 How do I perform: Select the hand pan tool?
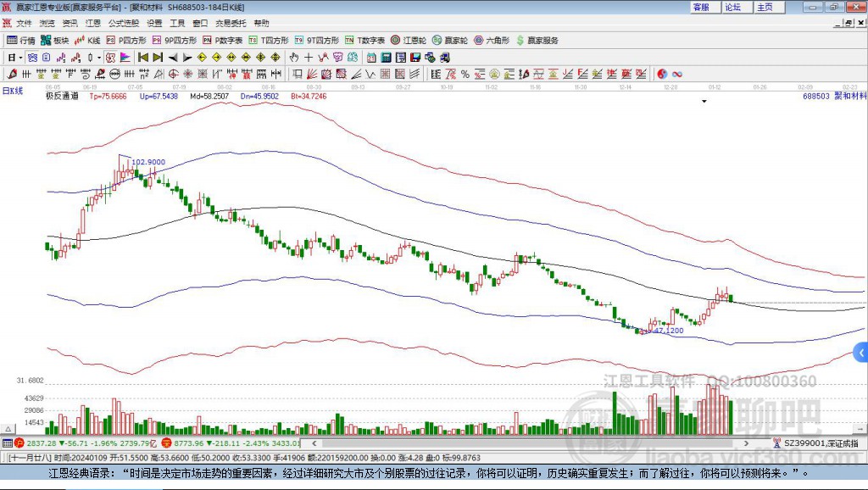294,58
